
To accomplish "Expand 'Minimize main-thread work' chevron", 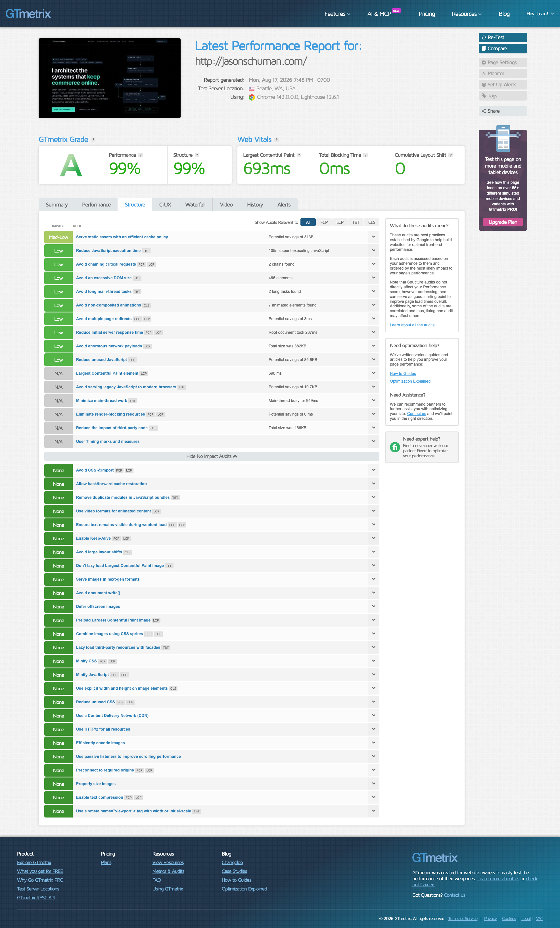I will [374, 400].
